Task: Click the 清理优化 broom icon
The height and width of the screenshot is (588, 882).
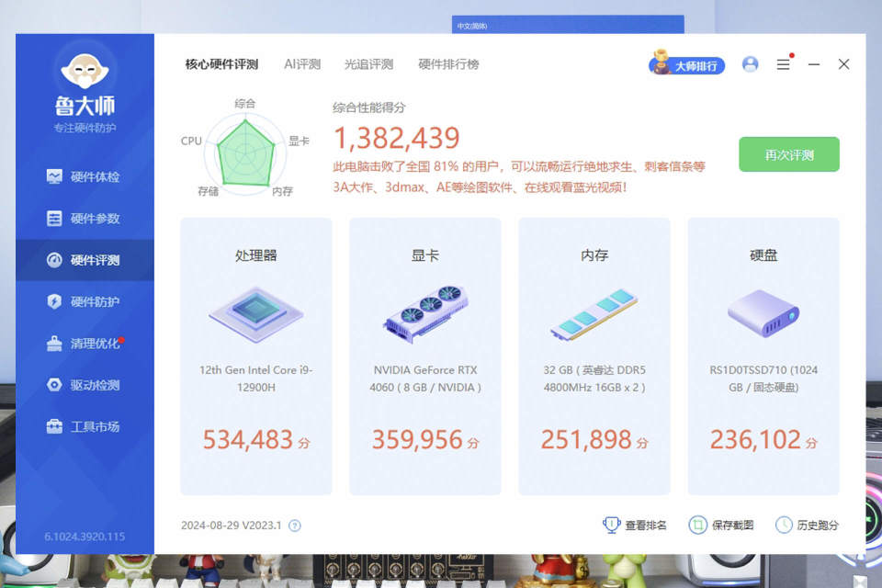Action: click(x=54, y=344)
